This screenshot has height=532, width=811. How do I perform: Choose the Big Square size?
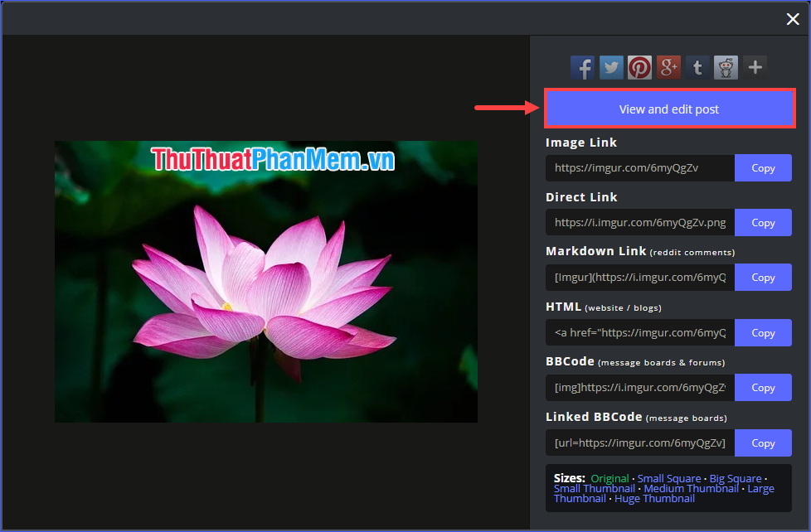tap(735, 478)
